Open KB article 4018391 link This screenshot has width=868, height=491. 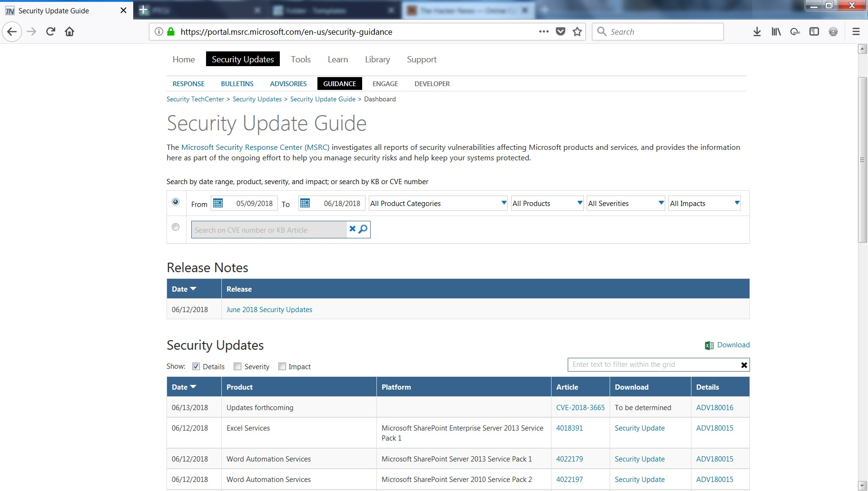pos(570,428)
